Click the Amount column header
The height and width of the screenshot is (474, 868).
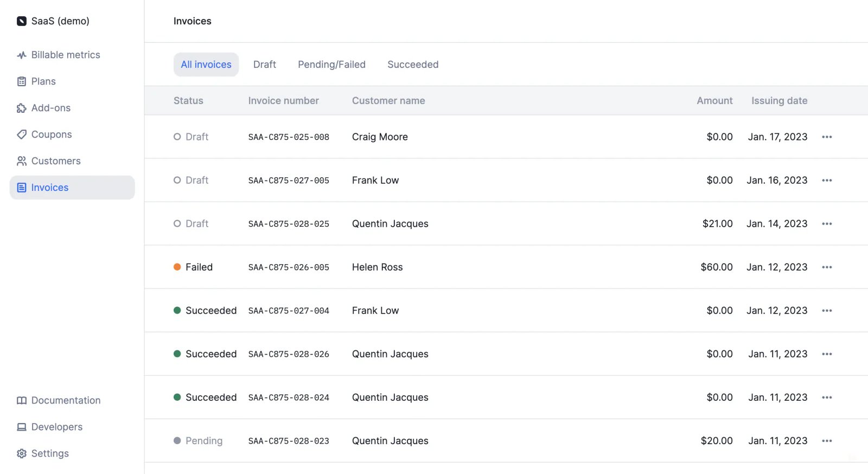(x=714, y=100)
